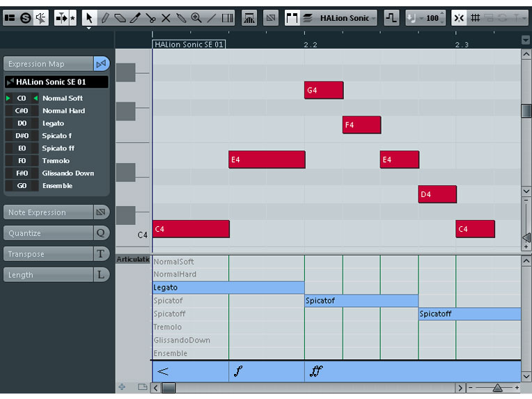Toggle the Solo Editor button
The width and height of the screenshot is (532, 399).
(x=26, y=17)
